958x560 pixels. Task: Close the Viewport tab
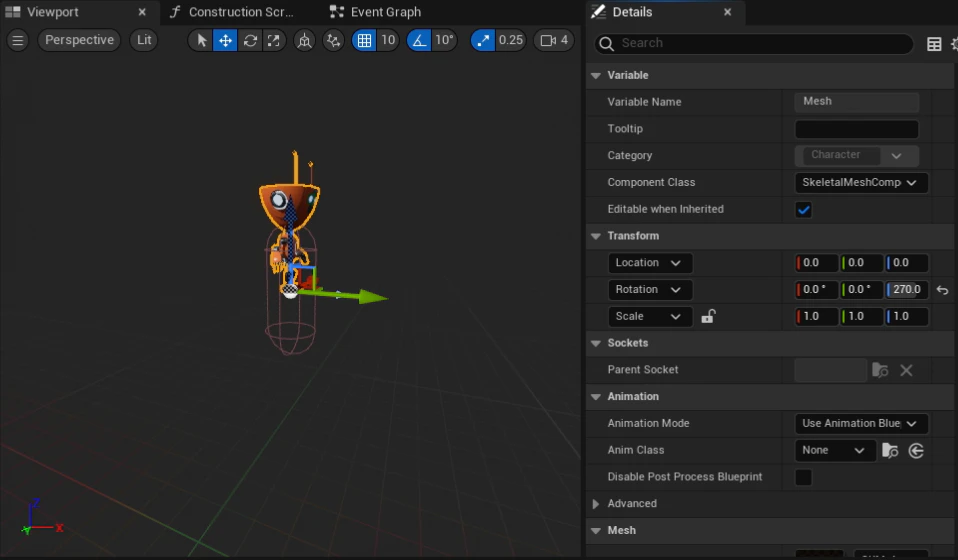pos(142,12)
